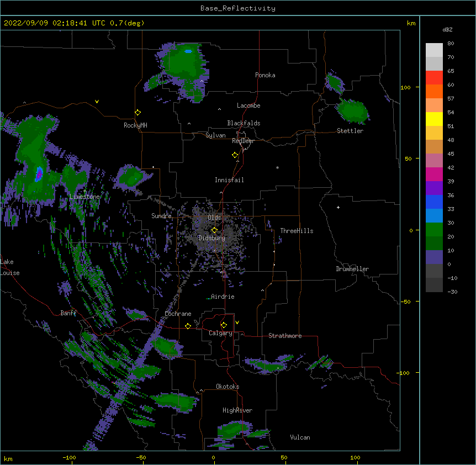Click the Limestone label

84,197
